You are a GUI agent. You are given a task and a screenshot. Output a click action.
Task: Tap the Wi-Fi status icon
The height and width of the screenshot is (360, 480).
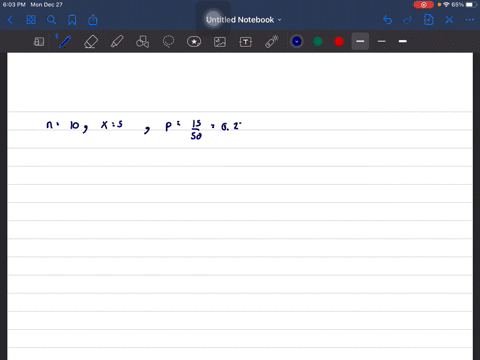(446, 5)
